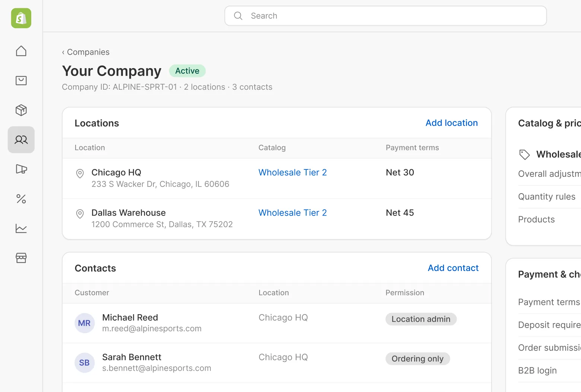Open the Sarah Bennett contact name
The height and width of the screenshot is (392, 581).
[x=132, y=357]
